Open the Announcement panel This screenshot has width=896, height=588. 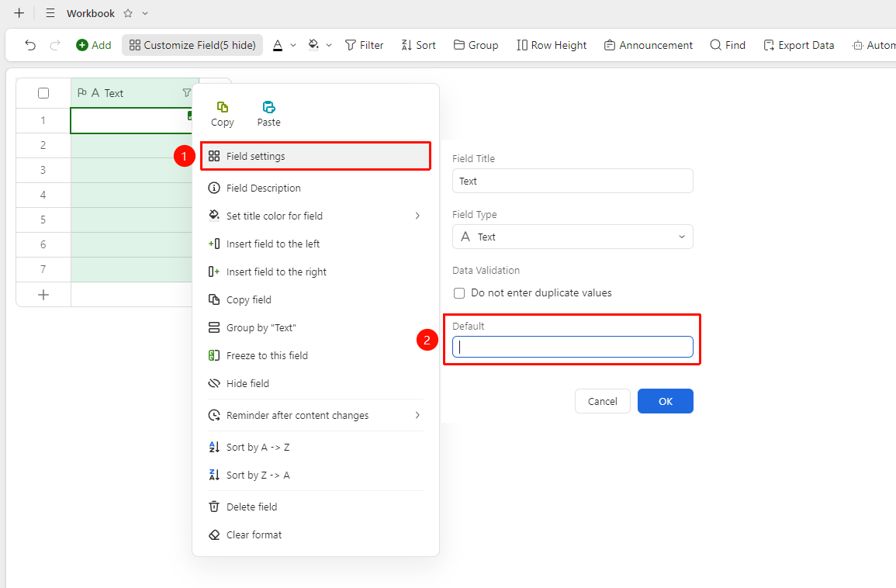[649, 45]
